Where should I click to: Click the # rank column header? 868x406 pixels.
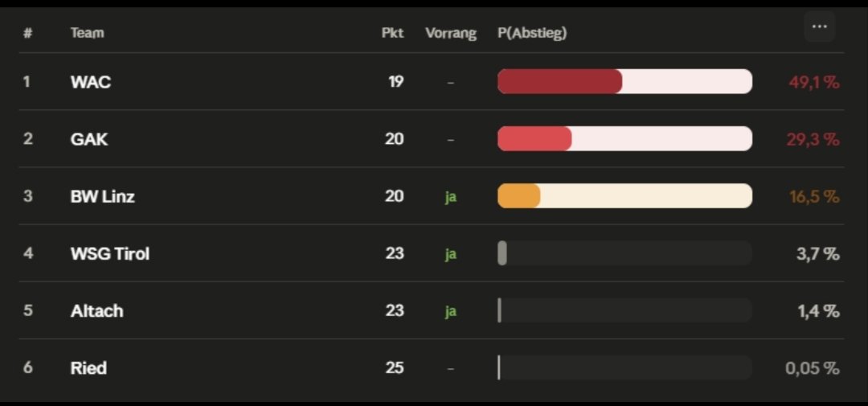27,34
